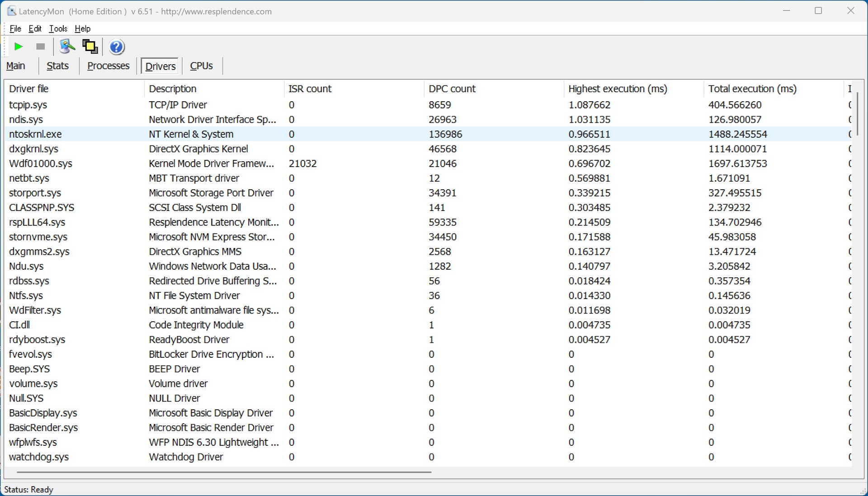Select the tcpip.sys driver row
Screen dimensions: 868x496
(28, 105)
